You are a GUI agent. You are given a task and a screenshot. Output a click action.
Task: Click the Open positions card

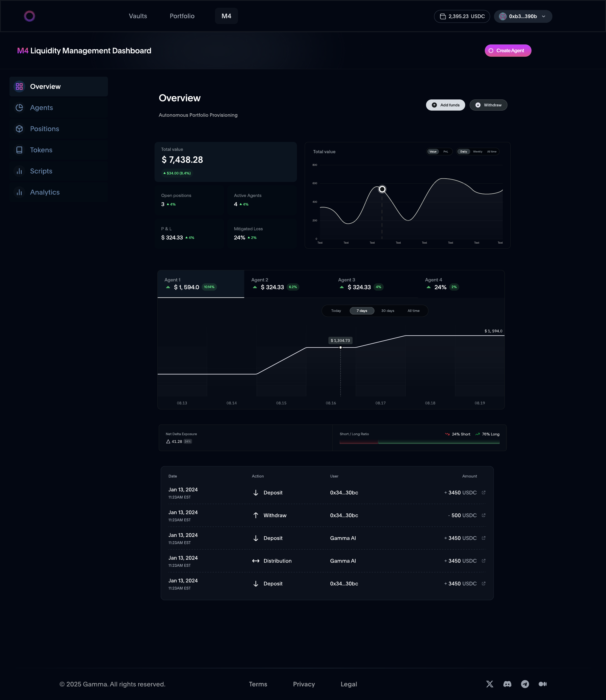pos(189,200)
